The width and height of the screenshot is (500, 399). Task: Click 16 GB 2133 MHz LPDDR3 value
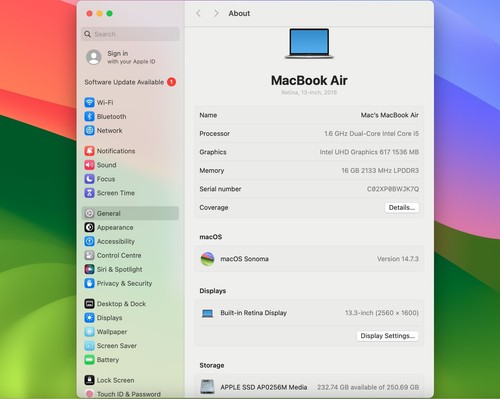[x=380, y=170]
